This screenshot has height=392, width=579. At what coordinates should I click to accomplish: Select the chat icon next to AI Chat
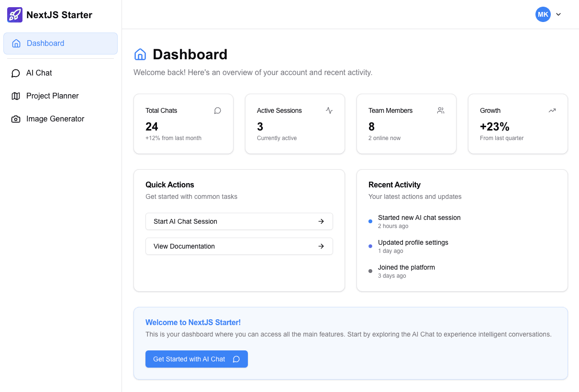tap(15, 73)
